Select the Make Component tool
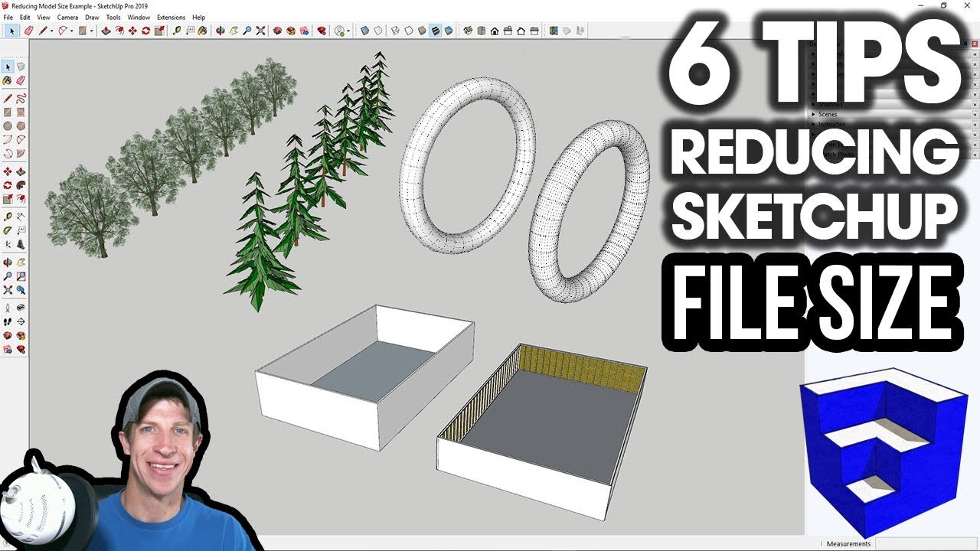Screen dimensions: 980x551 click(x=21, y=67)
